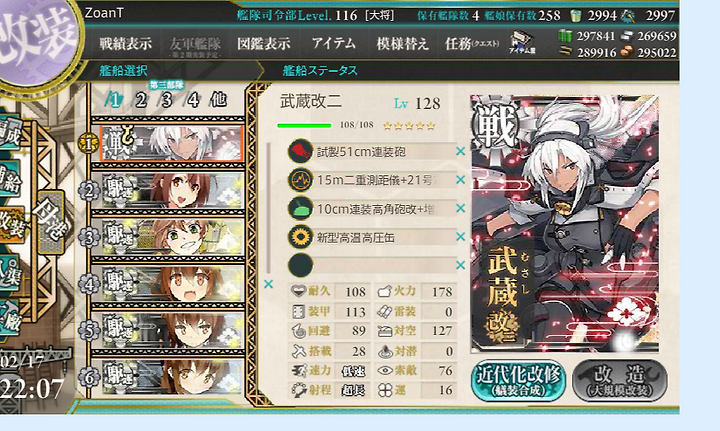The image size is (720, 431).
Task: Open the アイテム屋 shop icon
Action: point(523,43)
